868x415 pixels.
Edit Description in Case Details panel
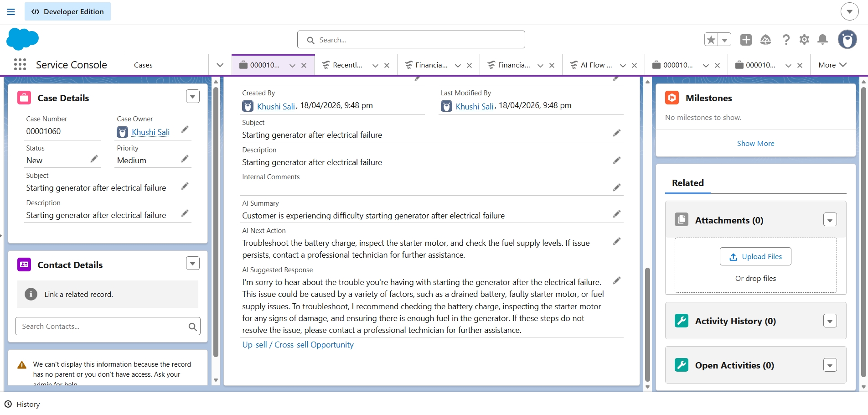point(185,213)
